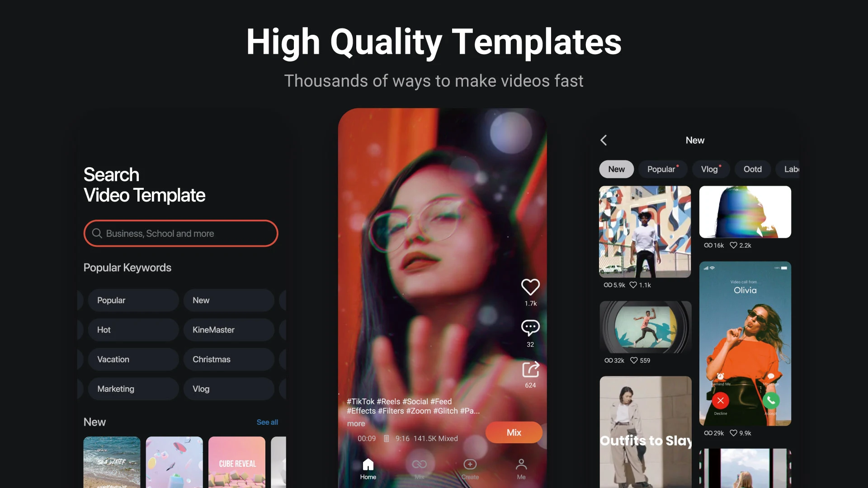Select the KineMaster keyword chip
Viewport: 868px width, 488px height.
point(229,330)
